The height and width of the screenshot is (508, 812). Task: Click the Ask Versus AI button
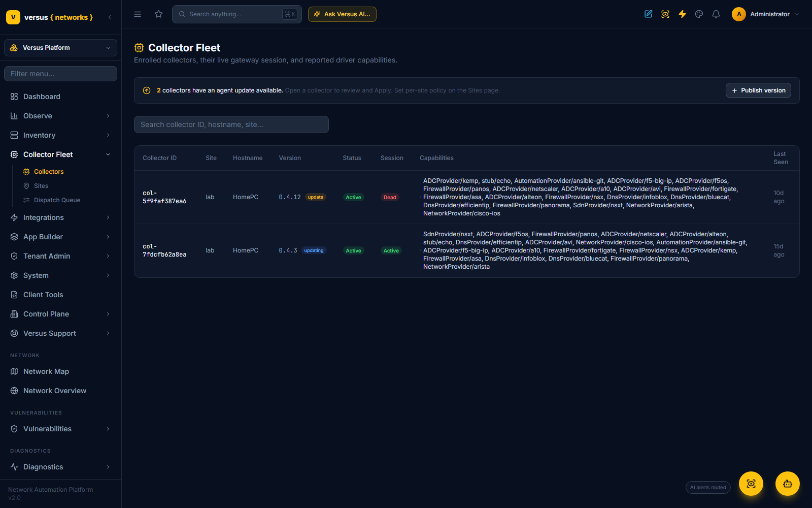pos(342,14)
